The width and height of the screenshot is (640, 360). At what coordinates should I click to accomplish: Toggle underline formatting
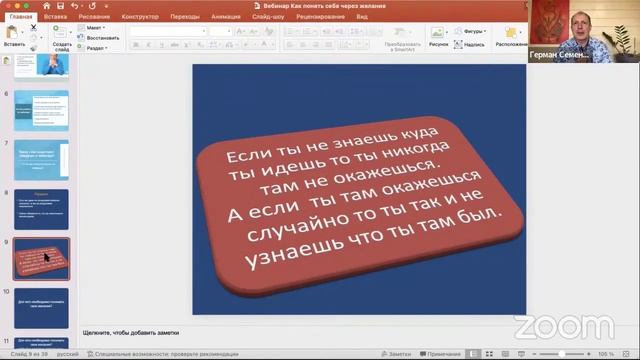162,44
